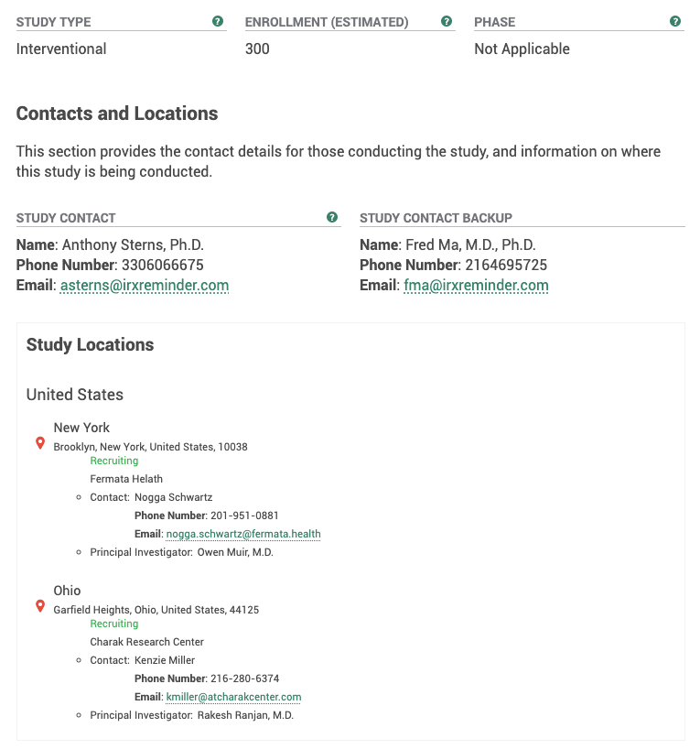Show help for the Study Contact header
Viewport: 700px width, 749px height.
tap(332, 217)
